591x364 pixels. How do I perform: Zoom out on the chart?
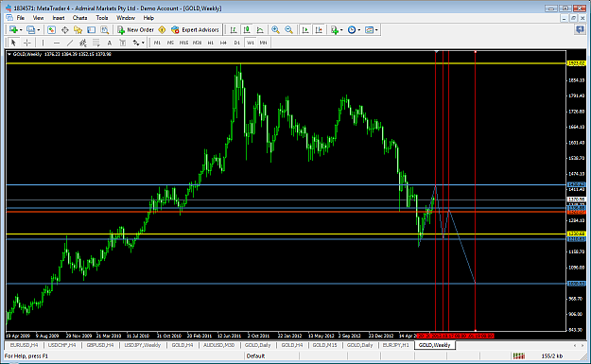click(x=288, y=29)
